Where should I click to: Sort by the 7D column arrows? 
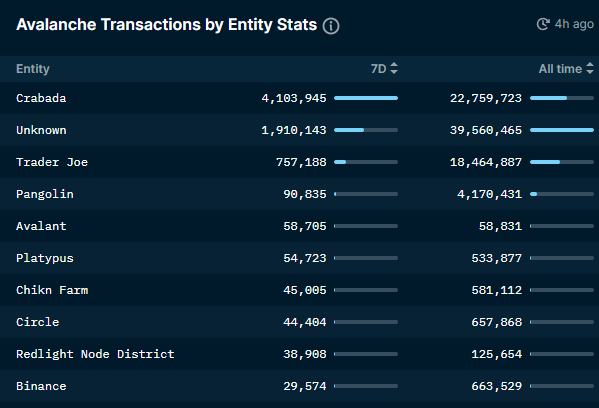pyautogui.click(x=394, y=68)
